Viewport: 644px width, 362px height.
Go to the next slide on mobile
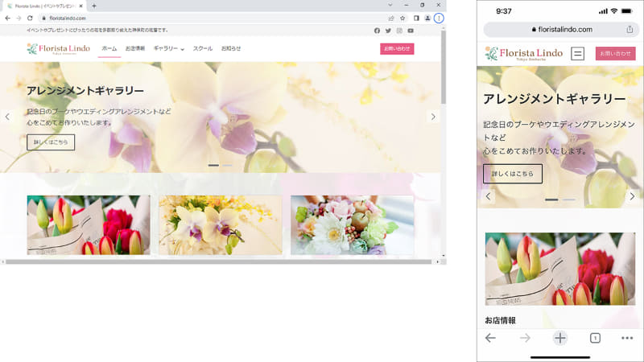point(632,196)
